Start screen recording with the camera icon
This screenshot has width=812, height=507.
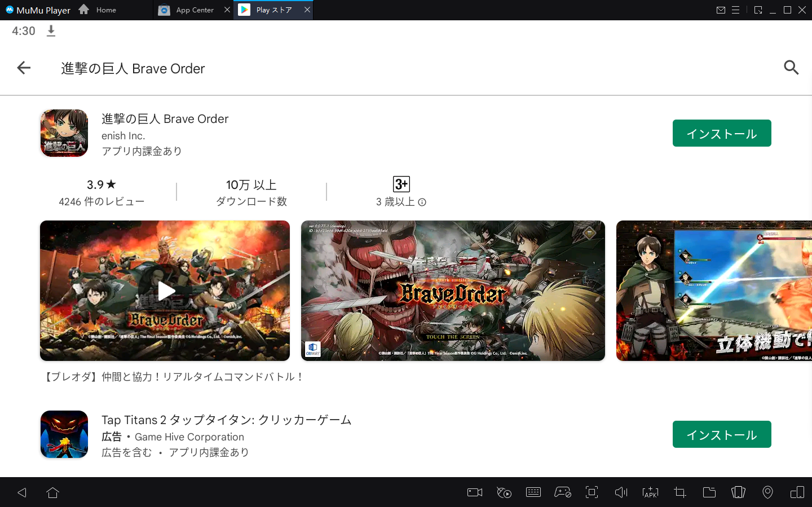(x=475, y=492)
